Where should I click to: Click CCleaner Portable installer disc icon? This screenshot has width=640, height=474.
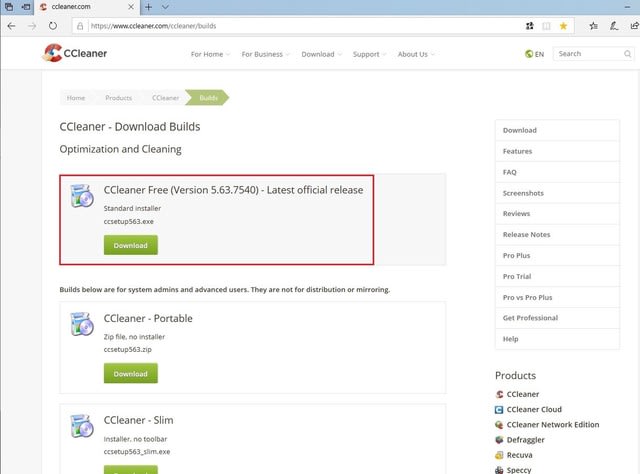[82, 324]
